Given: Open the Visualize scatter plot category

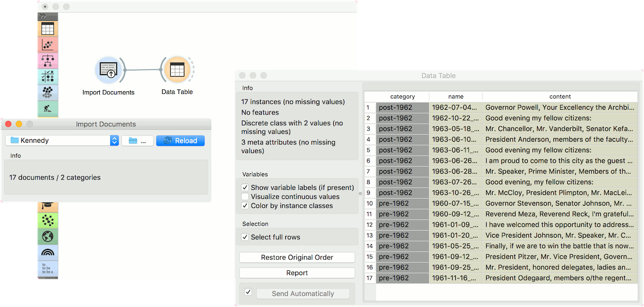Looking at the screenshot, I should coord(47,45).
